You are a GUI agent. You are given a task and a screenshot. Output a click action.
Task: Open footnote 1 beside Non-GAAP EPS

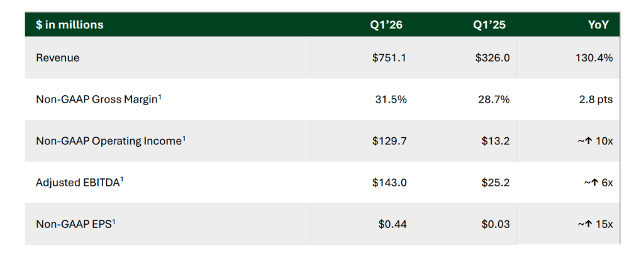pos(114,221)
